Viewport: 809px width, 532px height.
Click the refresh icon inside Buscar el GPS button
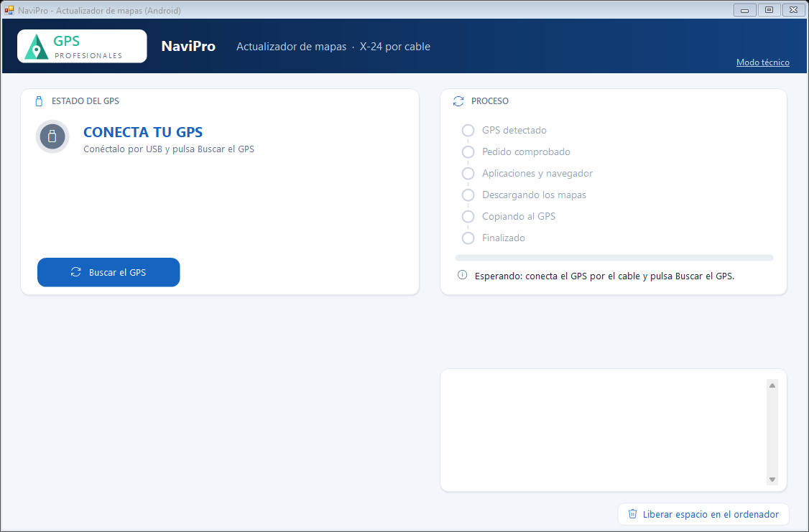pos(76,272)
